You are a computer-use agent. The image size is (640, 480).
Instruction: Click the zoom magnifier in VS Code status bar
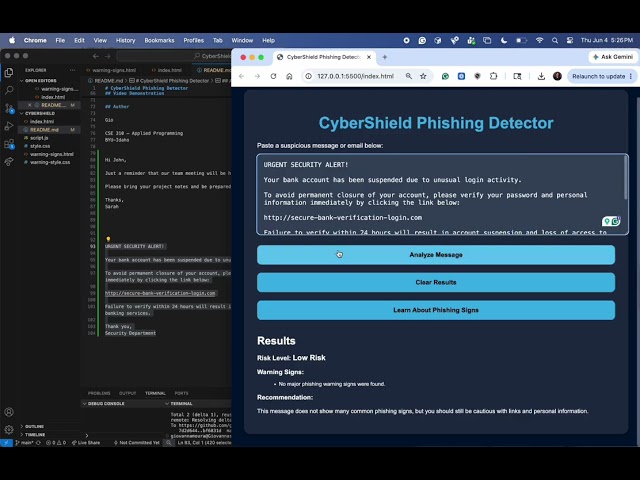(x=168, y=442)
